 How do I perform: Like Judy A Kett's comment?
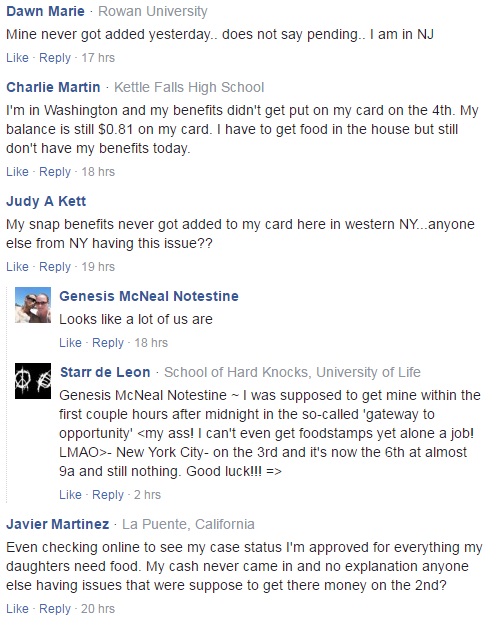[x=17, y=267]
